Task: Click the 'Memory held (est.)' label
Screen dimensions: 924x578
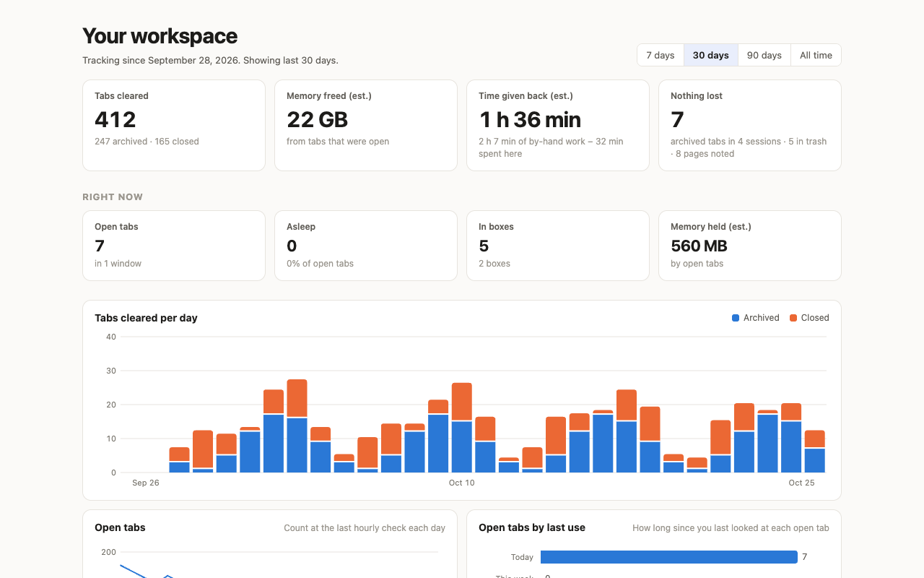Action: [711, 227]
